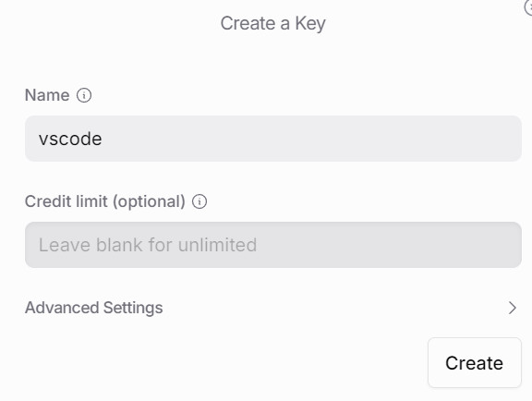The width and height of the screenshot is (532, 401).
Task: Click the Name field label
Action: (x=47, y=95)
